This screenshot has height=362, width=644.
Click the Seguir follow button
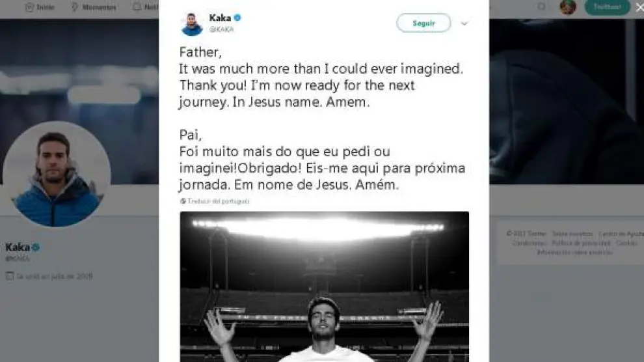[423, 23]
